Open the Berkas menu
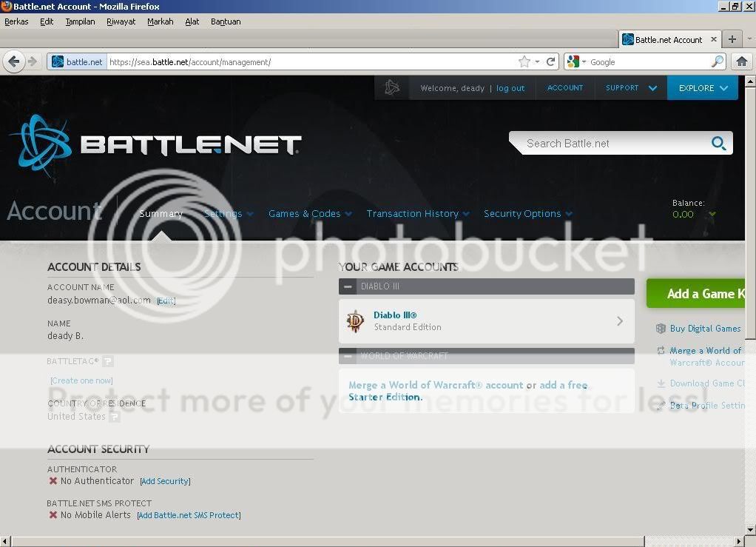Screen dimensions: 756x547 16,21
